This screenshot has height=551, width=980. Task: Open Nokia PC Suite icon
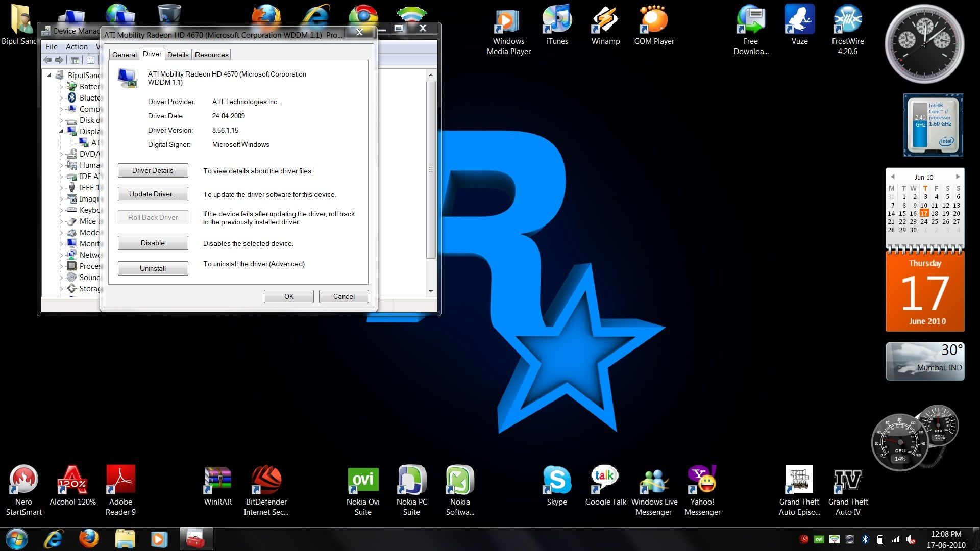(411, 491)
